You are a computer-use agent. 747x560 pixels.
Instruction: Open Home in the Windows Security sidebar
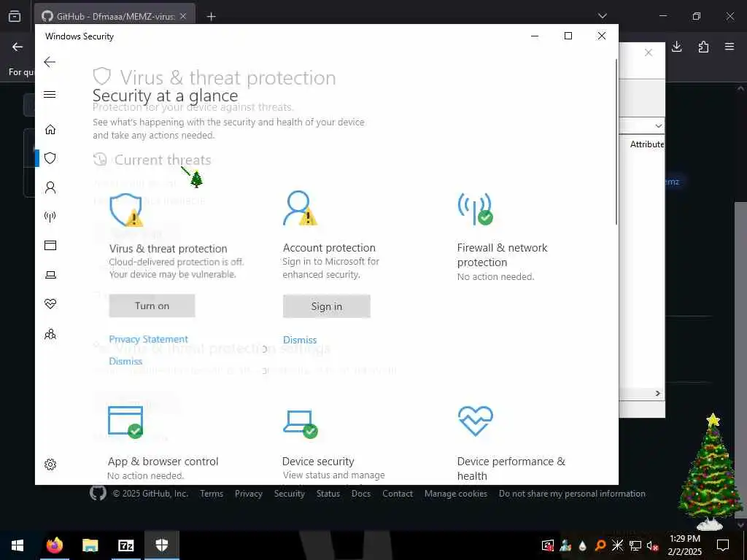tap(50, 130)
